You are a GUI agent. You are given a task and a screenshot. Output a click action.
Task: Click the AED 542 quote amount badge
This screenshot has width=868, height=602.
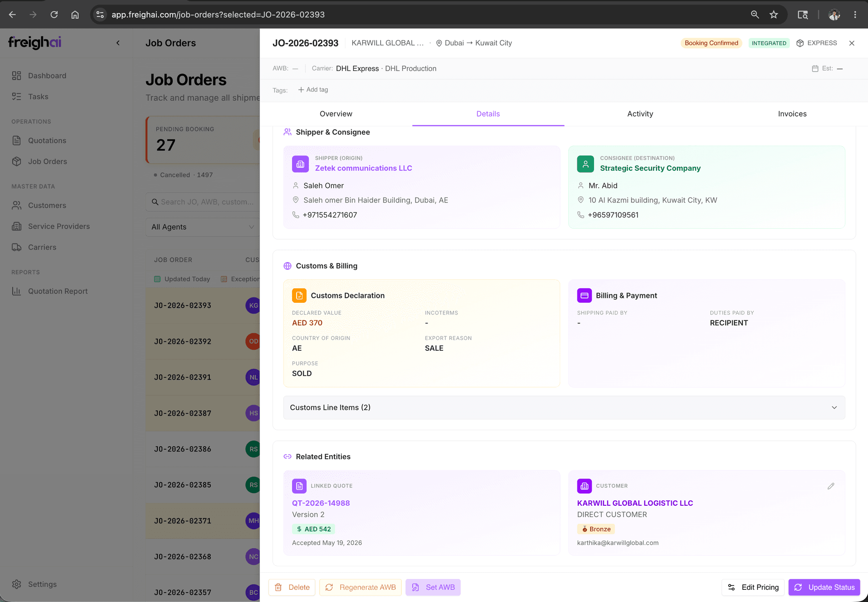[x=313, y=529]
